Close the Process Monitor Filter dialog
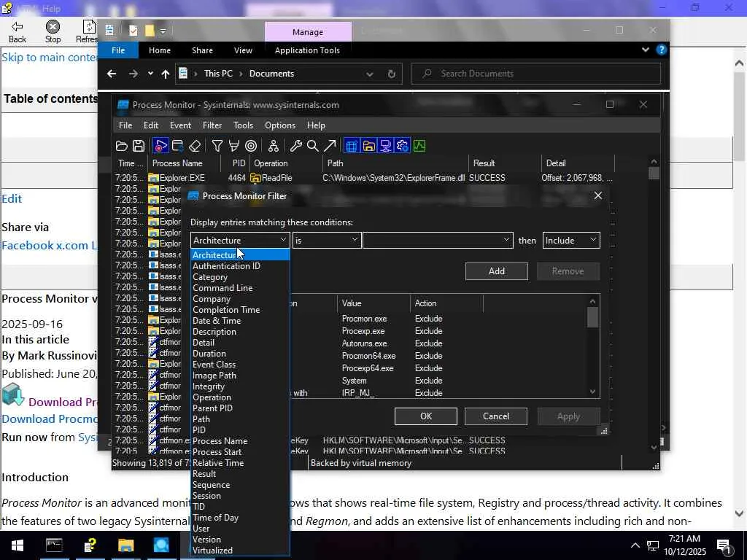 pyautogui.click(x=598, y=195)
